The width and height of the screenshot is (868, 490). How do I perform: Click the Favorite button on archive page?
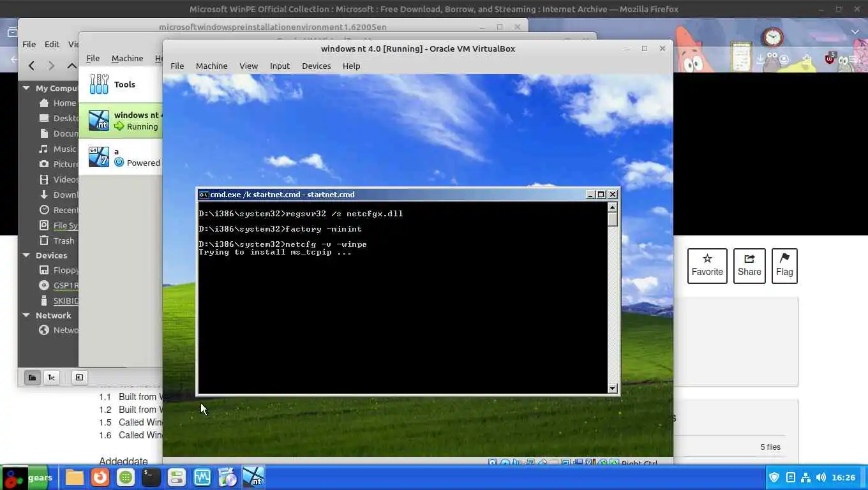pyautogui.click(x=707, y=265)
